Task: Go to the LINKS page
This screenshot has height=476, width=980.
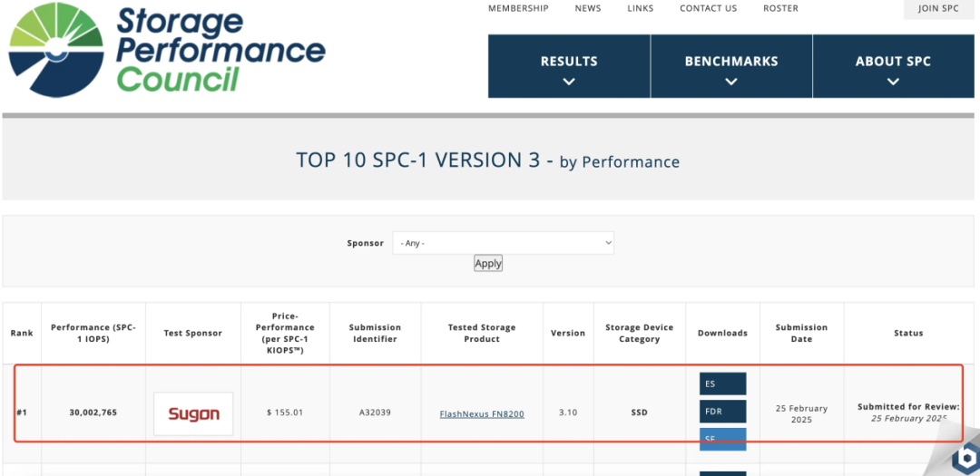Action: click(641, 8)
